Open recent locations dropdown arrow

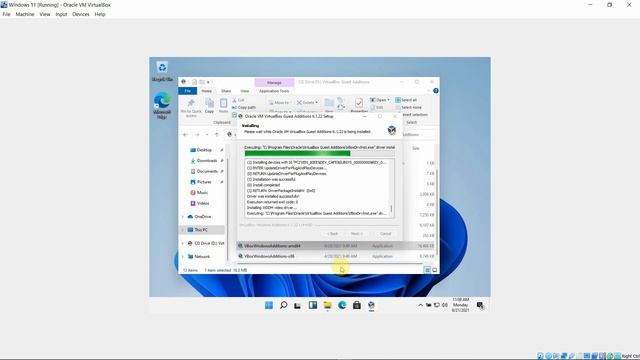coord(207,135)
